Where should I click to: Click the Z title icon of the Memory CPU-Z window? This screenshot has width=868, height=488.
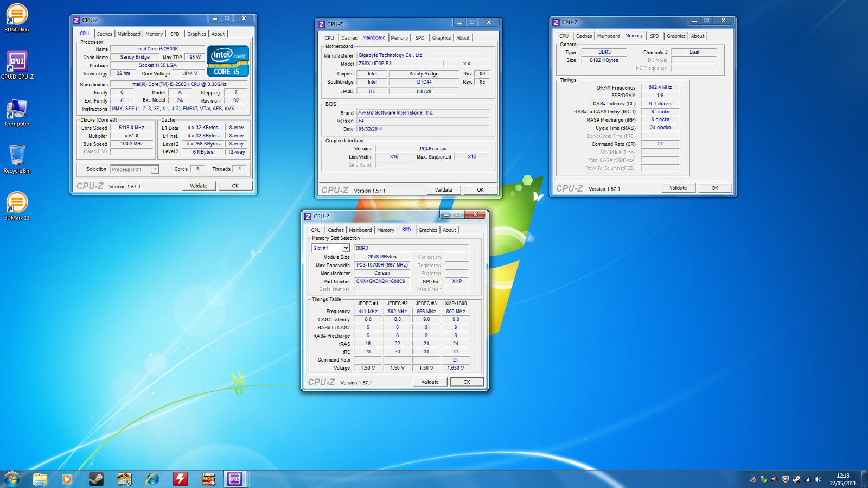point(556,22)
